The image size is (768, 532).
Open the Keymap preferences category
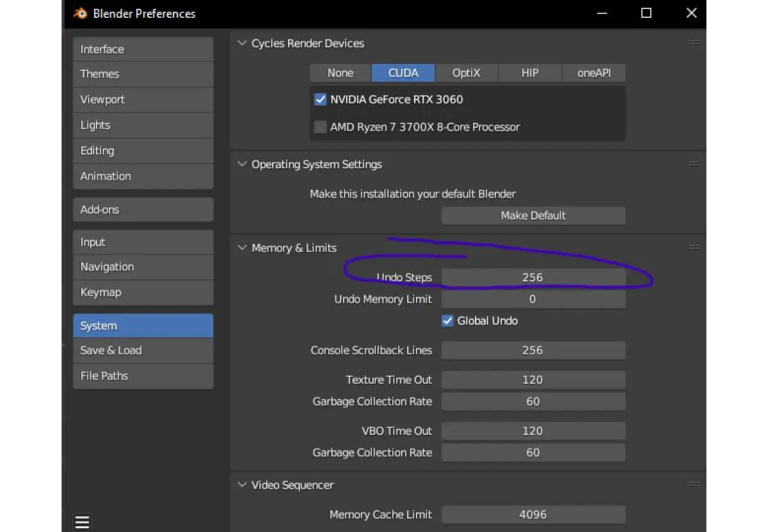[x=143, y=292]
